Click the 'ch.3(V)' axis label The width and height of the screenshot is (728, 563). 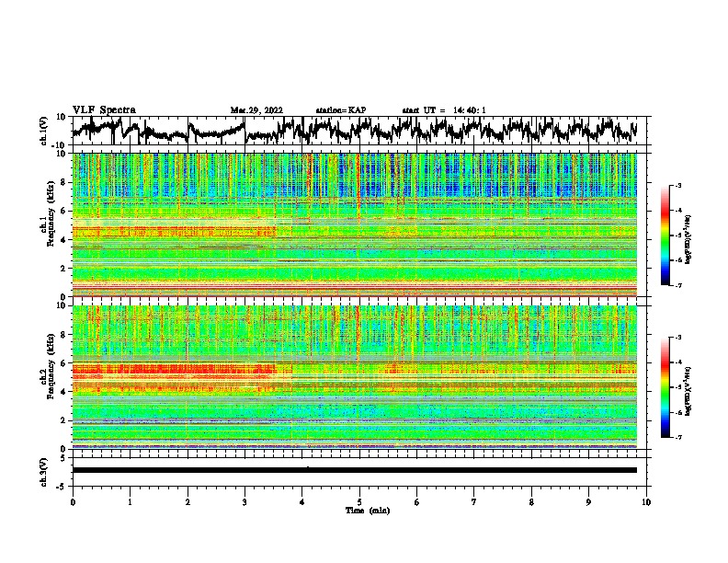pos(44,472)
